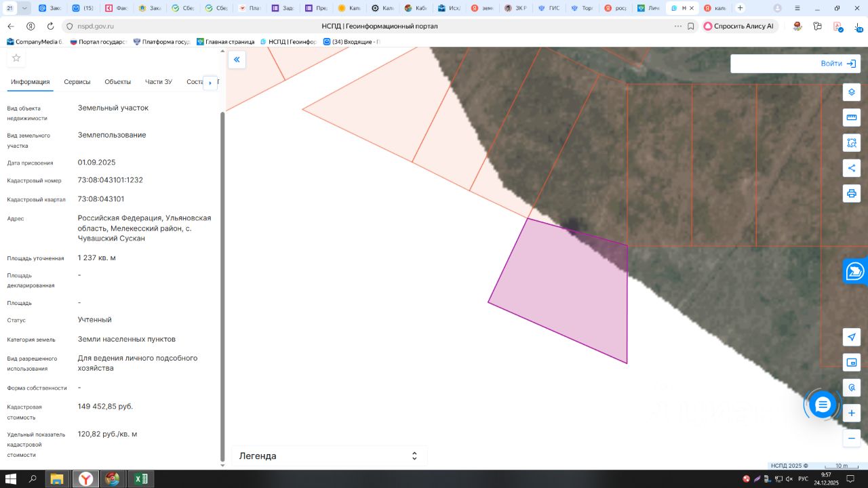Open Портал государственных bookmark
This screenshot has height=488, width=868.
click(98, 41)
